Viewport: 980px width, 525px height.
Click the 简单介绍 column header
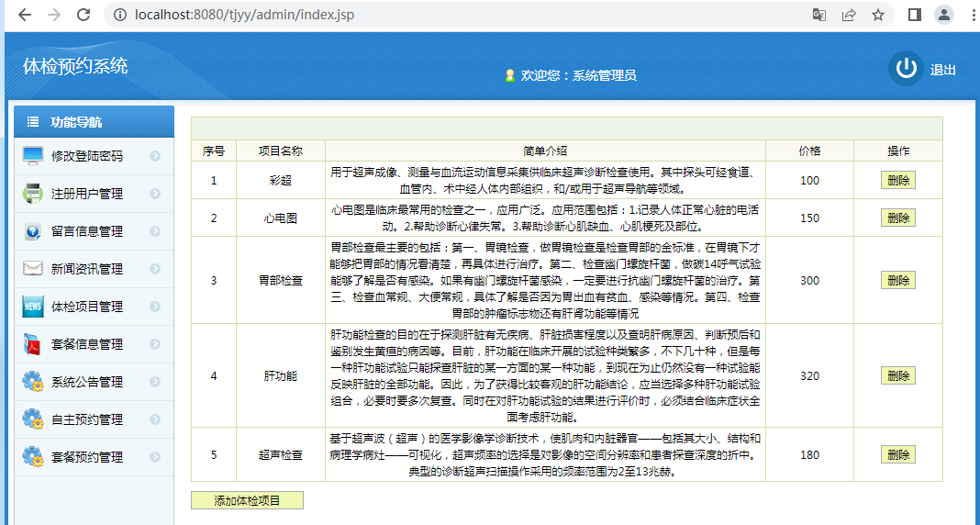click(x=545, y=151)
